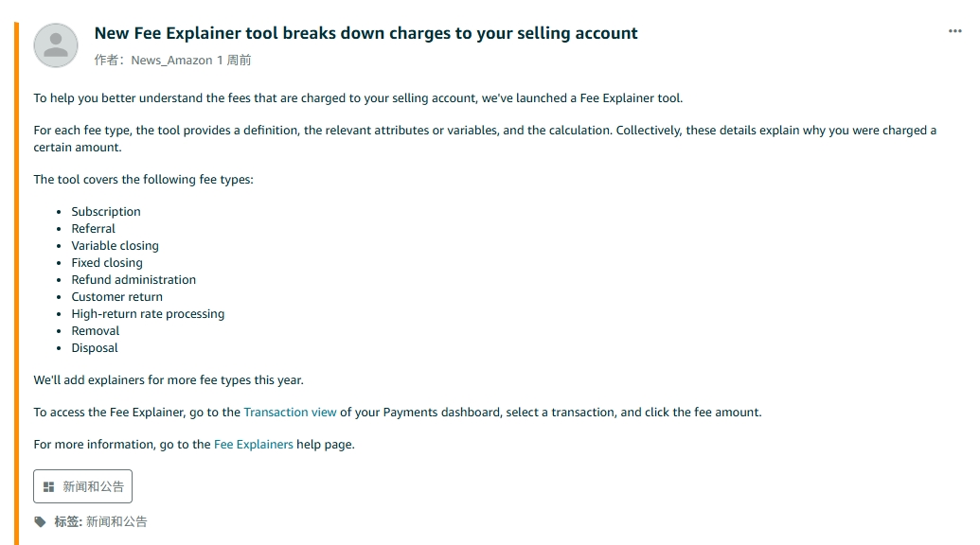Viewport: 980px width, 545px height.
Task: Open the three-dot more options menu
Action: pyautogui.click(x=954, y=31)
